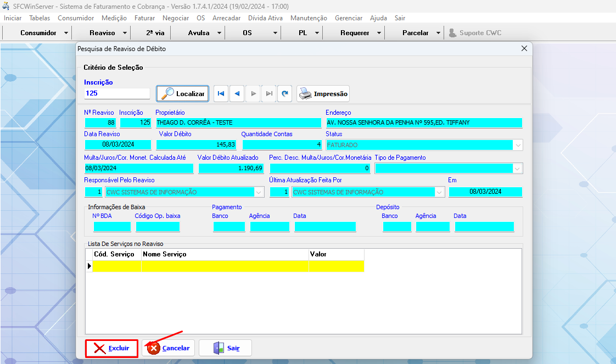Viewport: 616px width, 364px height.
Task: Click the Localizar magnifier search button
Action: coord(182,94)
